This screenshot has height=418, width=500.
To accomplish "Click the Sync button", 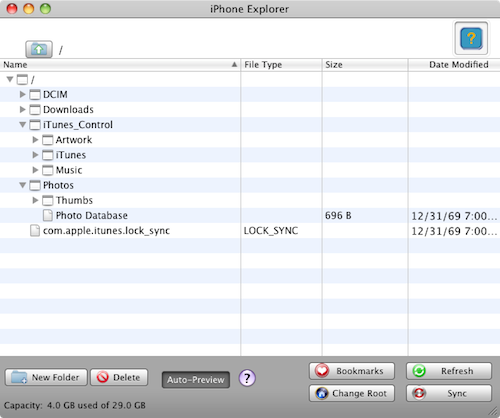I will pyautogui.click(x=449, y=393).
